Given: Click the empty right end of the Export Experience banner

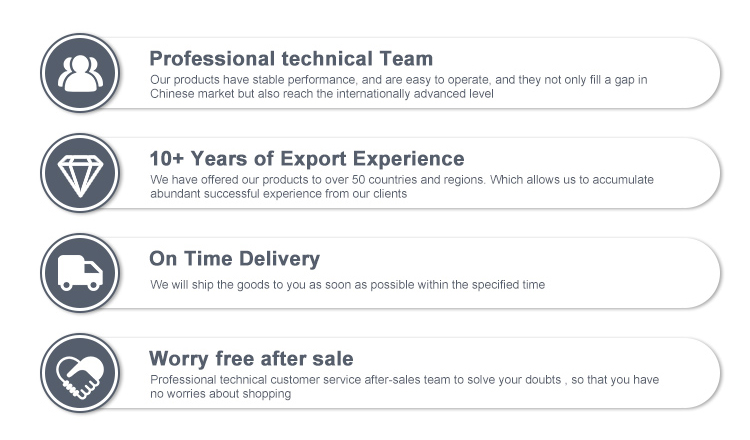Looking at the screenshot, I should click(690, 173).
